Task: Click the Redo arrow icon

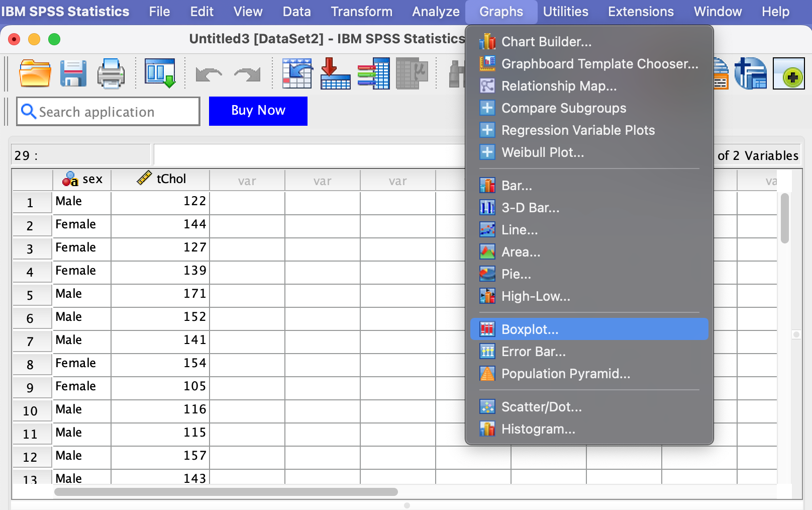Action: [x=247, y=74]
